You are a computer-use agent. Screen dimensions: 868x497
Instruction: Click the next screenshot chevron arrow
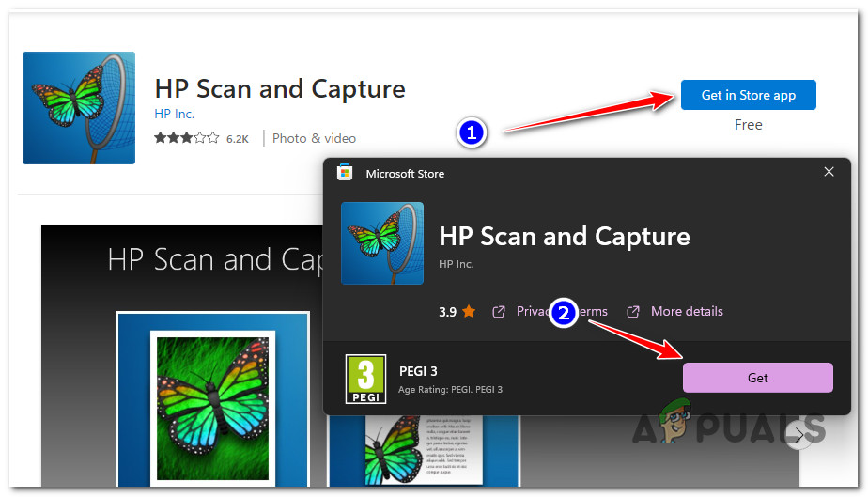point(798,435)
